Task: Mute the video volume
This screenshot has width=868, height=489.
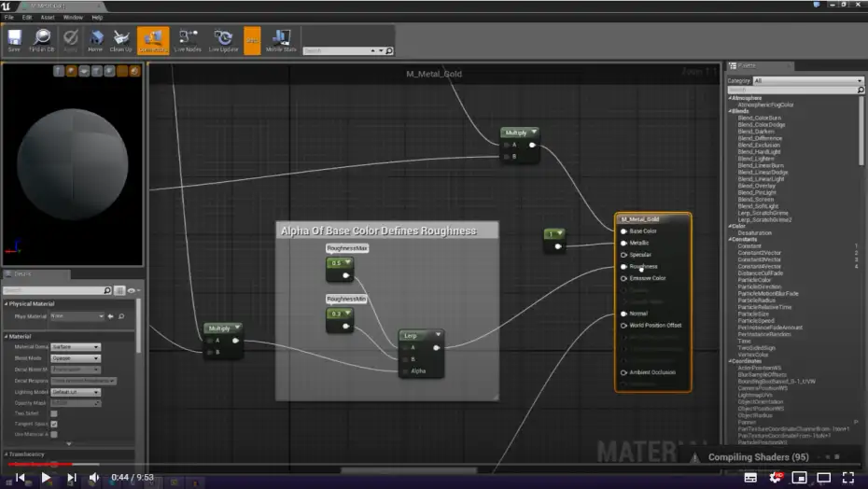Action: [x=94, y=478]
